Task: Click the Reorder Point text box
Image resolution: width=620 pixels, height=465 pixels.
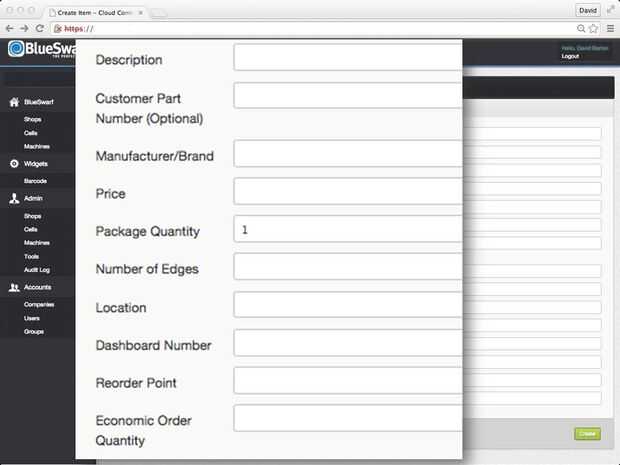Action: coord(348,380)
